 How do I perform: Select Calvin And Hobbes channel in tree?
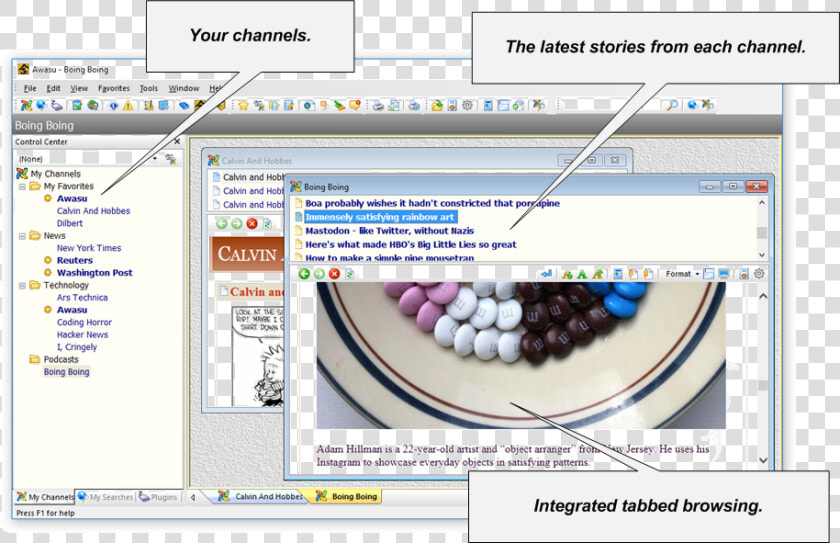(x=93, y=211)
